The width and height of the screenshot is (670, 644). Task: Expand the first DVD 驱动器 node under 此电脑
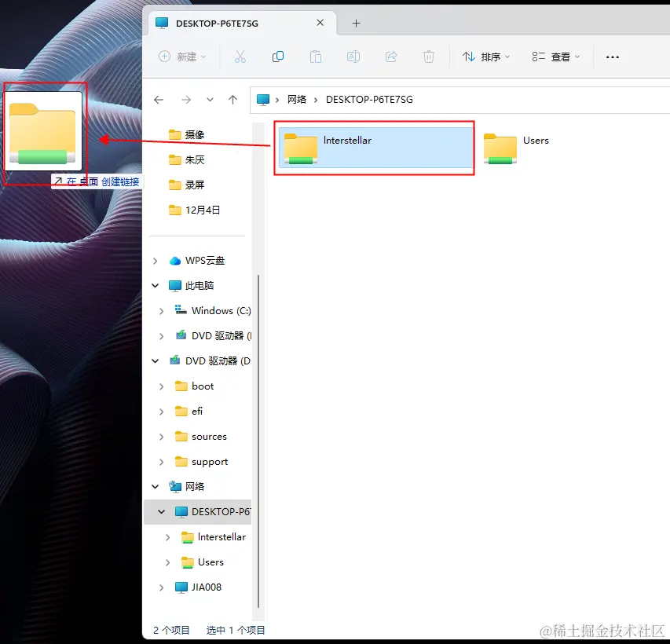pos(162,336)
